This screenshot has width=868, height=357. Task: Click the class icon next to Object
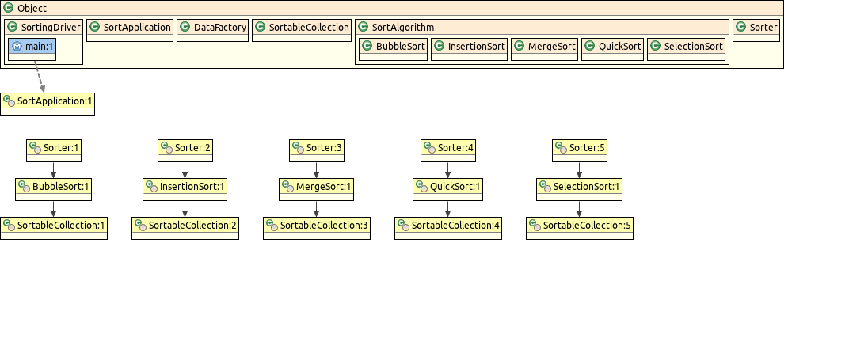[9, 8]
